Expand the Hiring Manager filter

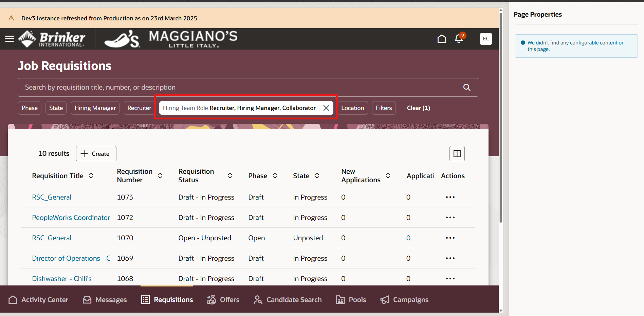(x=95, y=108)
